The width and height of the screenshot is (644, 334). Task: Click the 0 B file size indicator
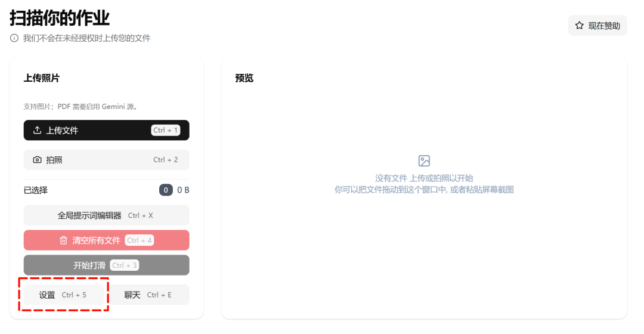tap(183, 190)
